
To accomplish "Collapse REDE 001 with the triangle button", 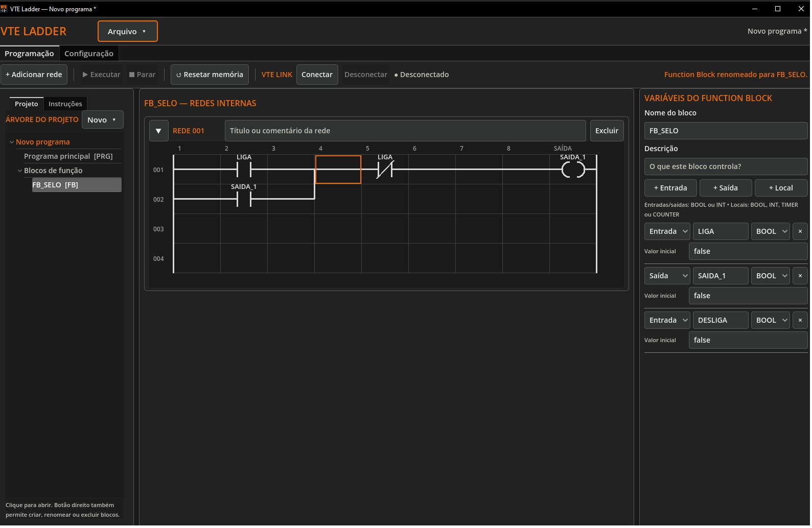I will pyautogui.click(x=158, y=131).
